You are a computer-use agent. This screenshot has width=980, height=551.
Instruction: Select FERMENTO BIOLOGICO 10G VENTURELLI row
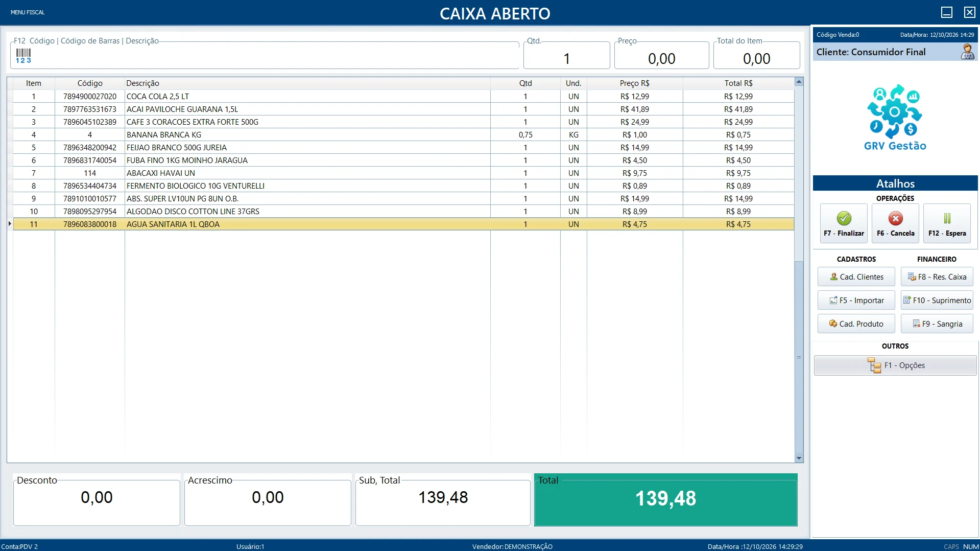coord(403,186)
